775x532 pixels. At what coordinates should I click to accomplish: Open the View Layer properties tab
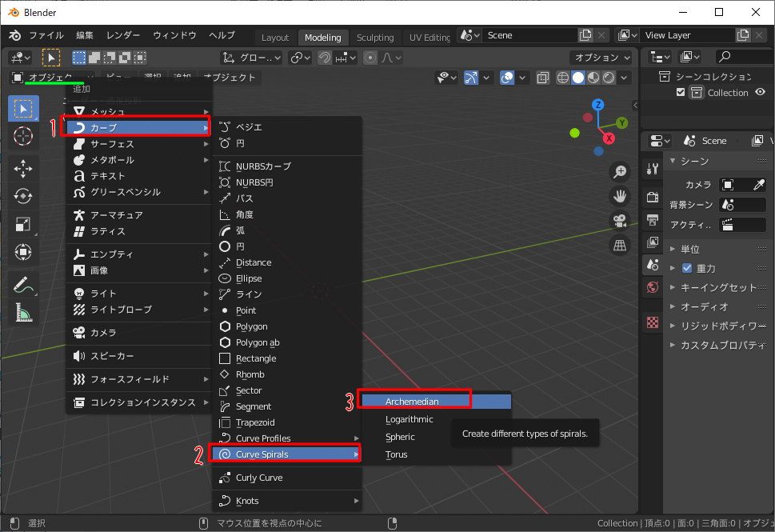coord(653,242)
